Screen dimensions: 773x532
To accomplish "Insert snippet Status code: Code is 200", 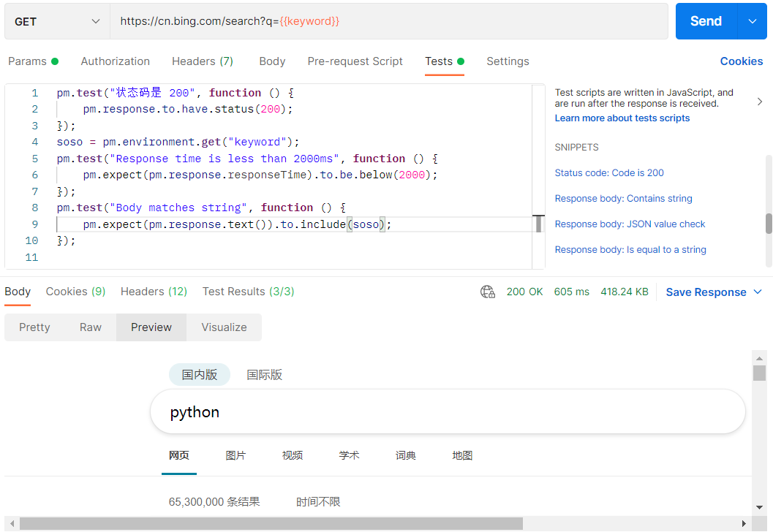I will click(x=609, y=173).
